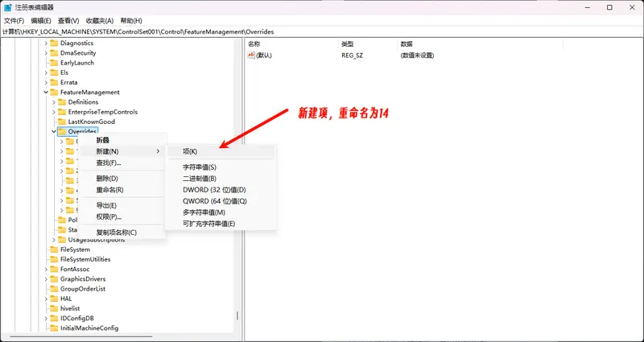Create new 字符串值(S)
Screen dimensions: 644x342
pos(221,167)
